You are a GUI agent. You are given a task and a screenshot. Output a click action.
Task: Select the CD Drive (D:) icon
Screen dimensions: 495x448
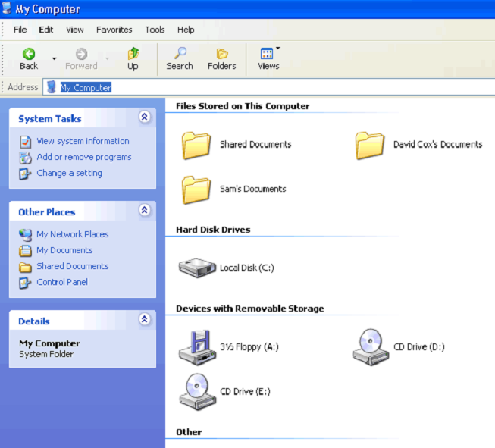point(371,347)
